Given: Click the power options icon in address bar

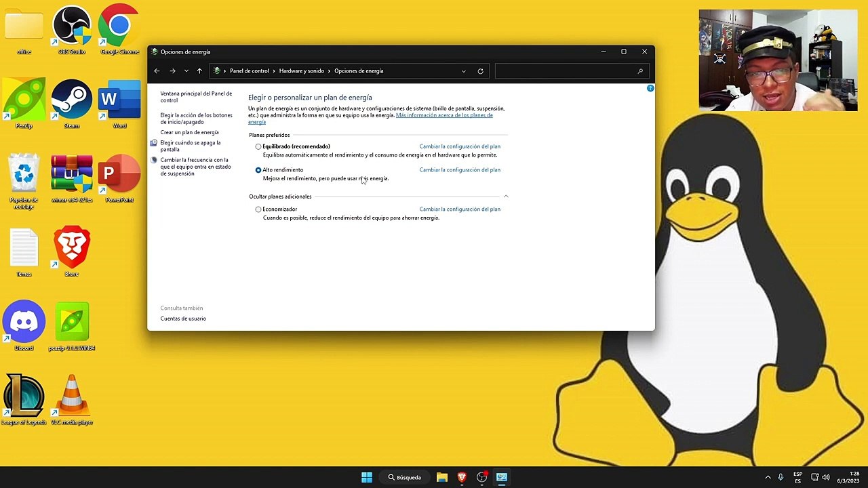Looking at the screenshot, I should (216, 71).
